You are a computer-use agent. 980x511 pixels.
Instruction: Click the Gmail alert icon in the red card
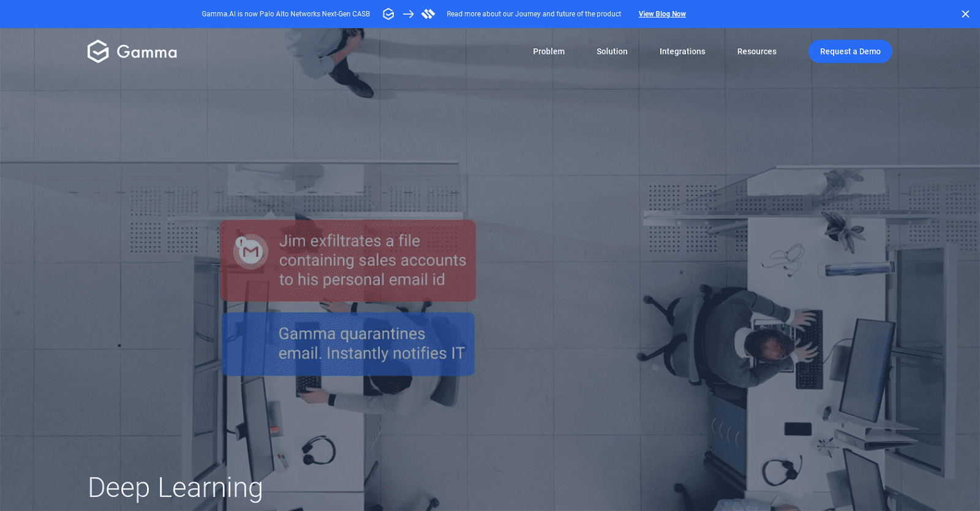[x=251, y=251]
